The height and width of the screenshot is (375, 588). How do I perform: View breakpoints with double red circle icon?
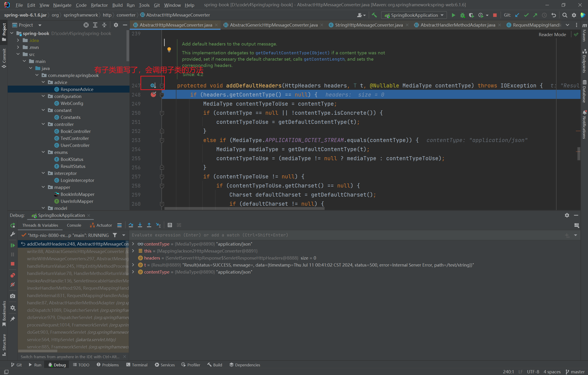tap(13, 275)
